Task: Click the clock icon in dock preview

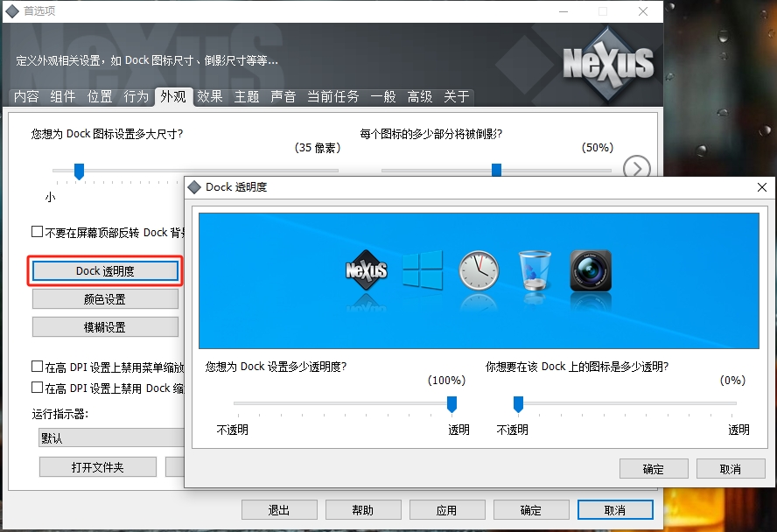Action: point(479,270)
